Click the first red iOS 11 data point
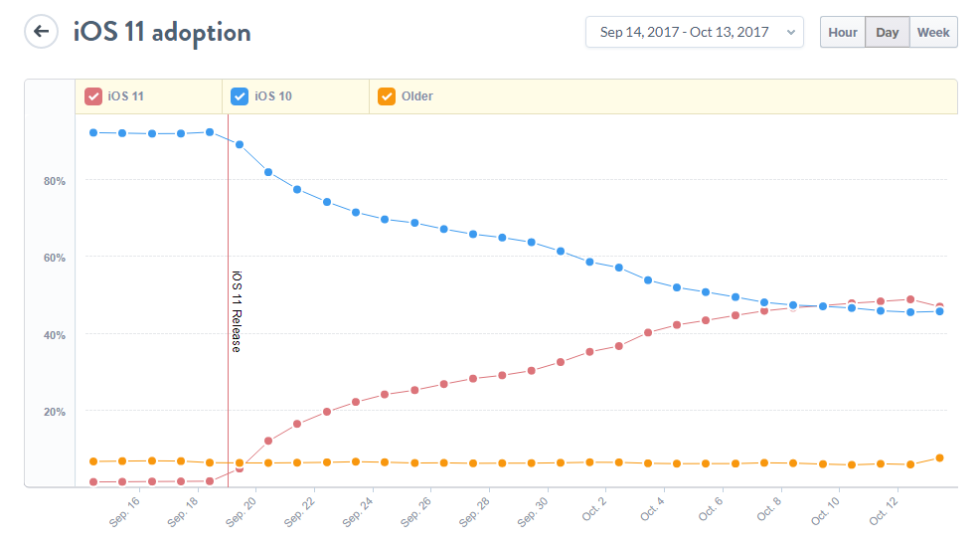 coord(93,482)
